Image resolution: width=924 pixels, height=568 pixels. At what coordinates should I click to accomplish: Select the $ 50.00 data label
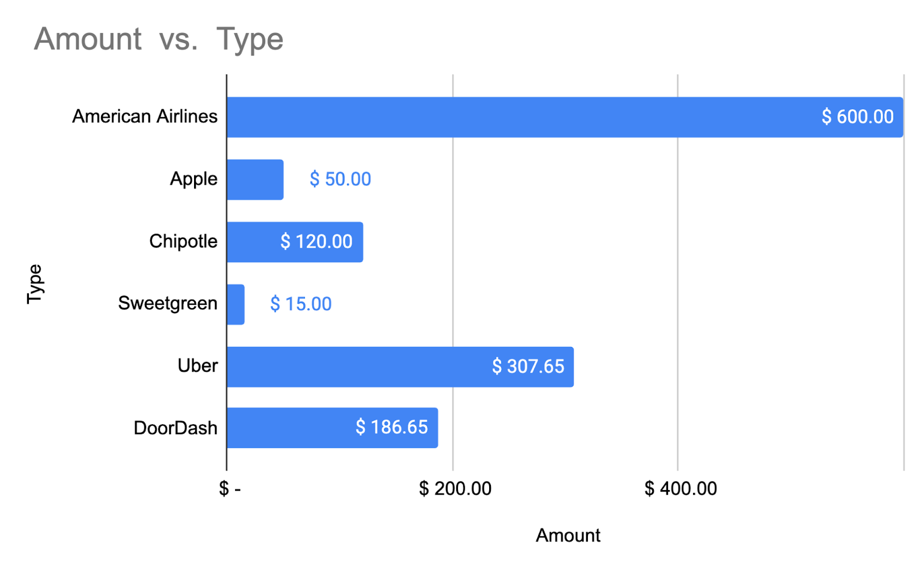pos(340,179)
